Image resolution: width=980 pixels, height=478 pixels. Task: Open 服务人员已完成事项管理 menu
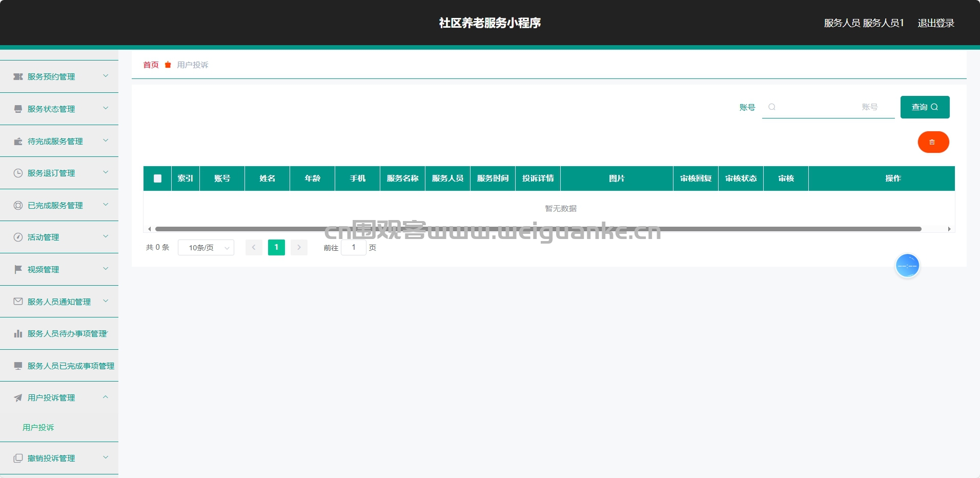pos(59,366)
